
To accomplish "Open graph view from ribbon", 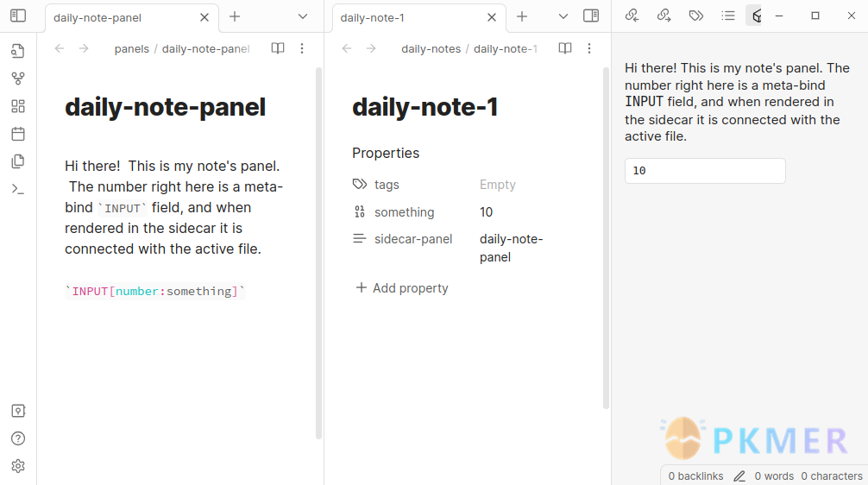I will tap(18, 79).
